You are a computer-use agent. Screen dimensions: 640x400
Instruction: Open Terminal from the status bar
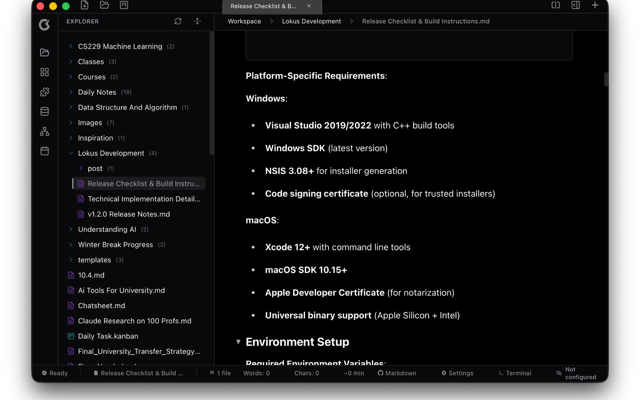[x=515, y=373]
